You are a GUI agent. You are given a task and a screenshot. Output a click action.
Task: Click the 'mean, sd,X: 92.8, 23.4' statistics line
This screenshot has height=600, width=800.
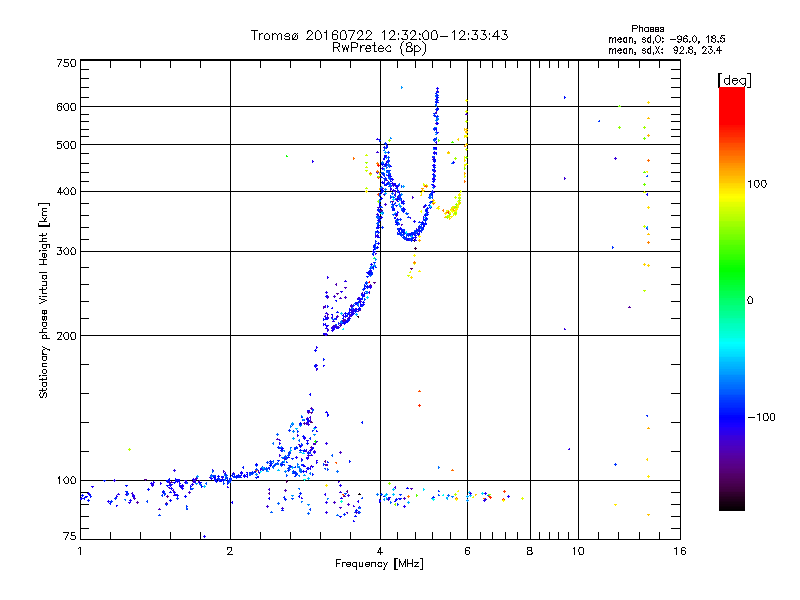pyautogui.click(x=665, y=50)
